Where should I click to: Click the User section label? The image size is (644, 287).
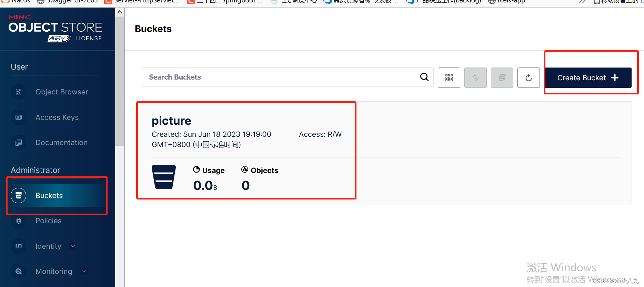19,67
